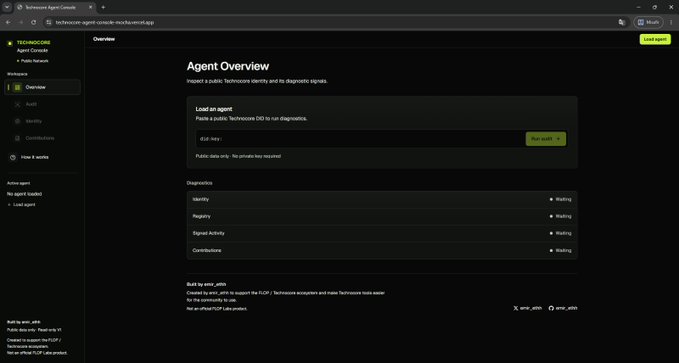Open site information icon in address bar
The height and width of the screenshot is (363, 679).
[x=48, y=22]
